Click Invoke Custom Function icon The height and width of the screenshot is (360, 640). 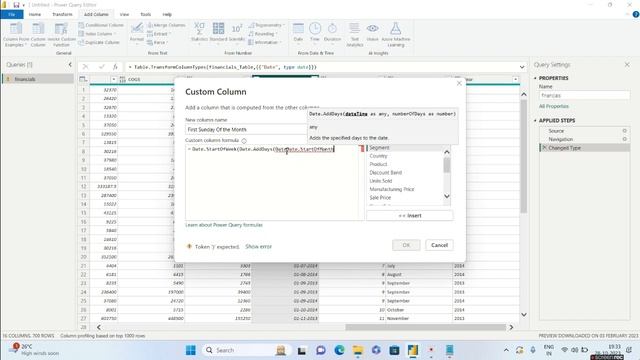pyautogui.click(x=62, y=34)
